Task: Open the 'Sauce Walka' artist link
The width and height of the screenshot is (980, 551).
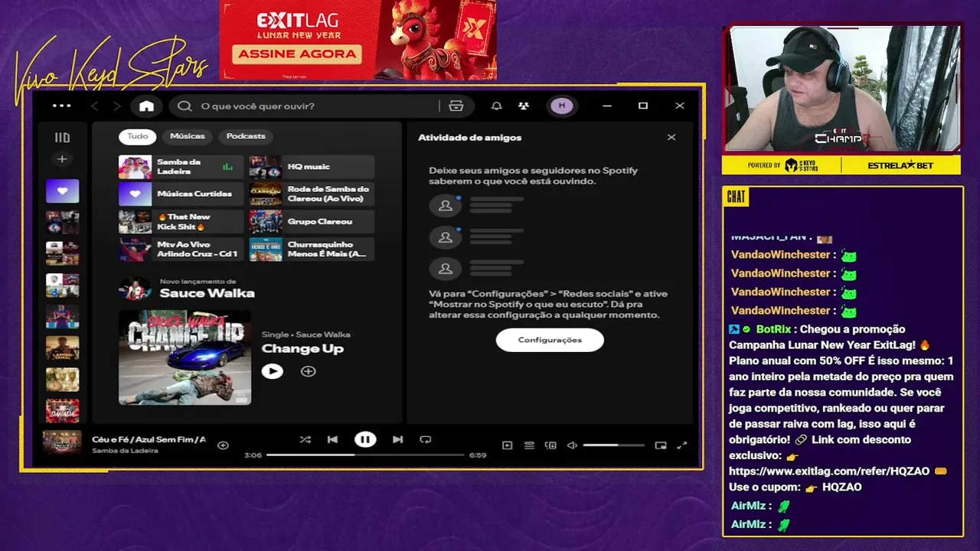Action: pyautogui.click(x=207, y=293)
